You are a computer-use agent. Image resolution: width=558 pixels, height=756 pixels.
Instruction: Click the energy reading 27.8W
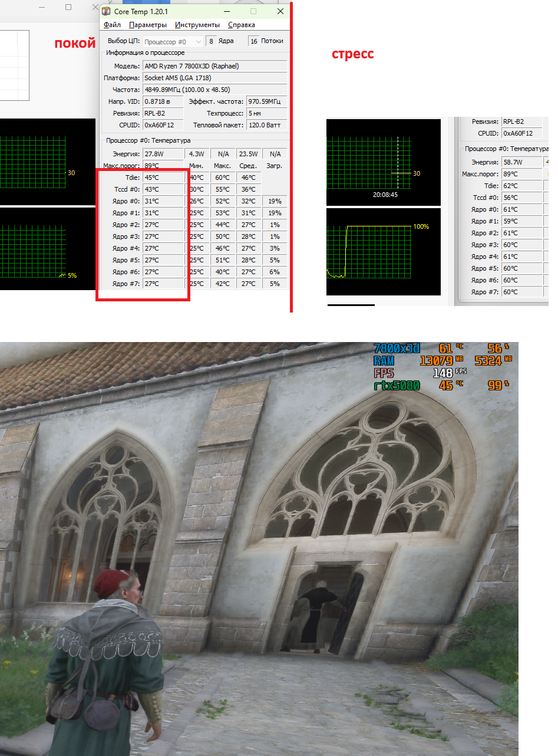click(x=163, y=154)
